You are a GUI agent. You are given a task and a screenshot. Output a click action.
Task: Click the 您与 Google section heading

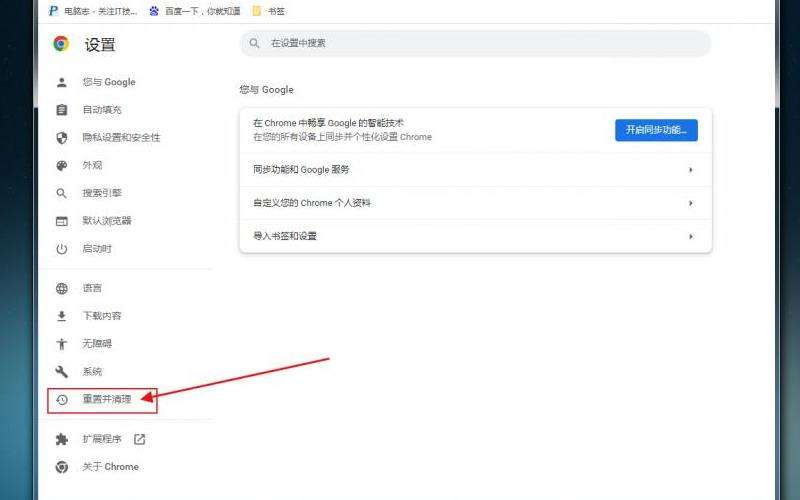(266, 90)
